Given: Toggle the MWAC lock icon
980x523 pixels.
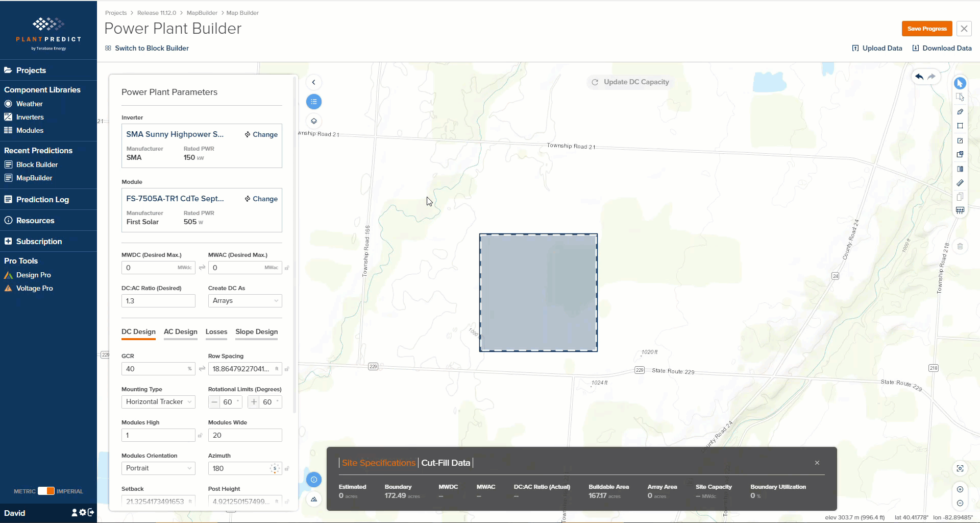Looking at the screenshot, I should point(287,268).
